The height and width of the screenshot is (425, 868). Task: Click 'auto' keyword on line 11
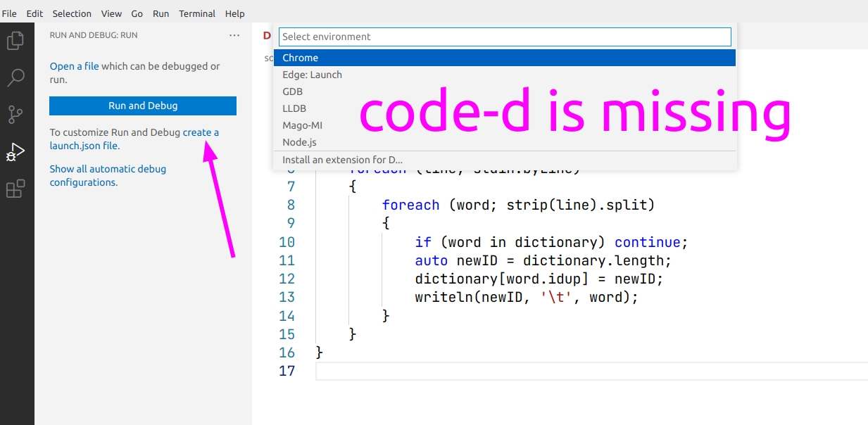(x=432, y=260)
